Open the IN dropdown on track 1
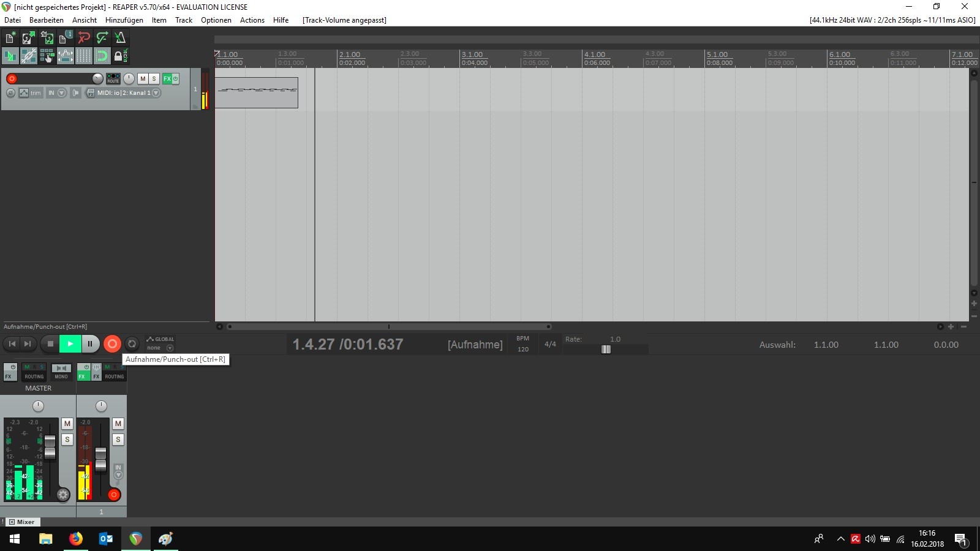The height and width of the screenshot is (551, 980). click(x=61, y=93)
